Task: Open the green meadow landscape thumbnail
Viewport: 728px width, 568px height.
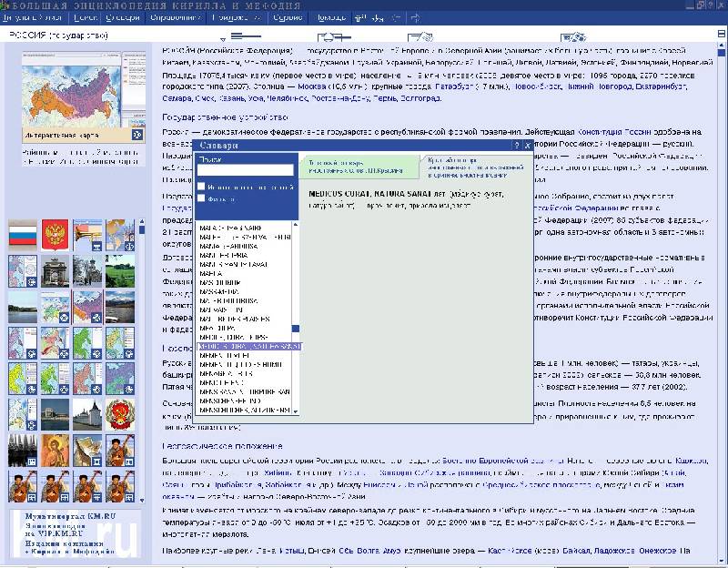Action: point(120,270)
